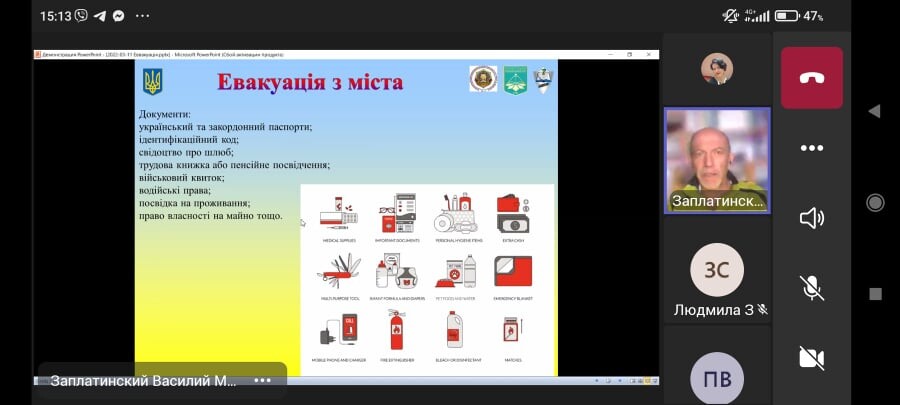
Task: Unmute the crossed-out microphone
Action: coord(812,288)
